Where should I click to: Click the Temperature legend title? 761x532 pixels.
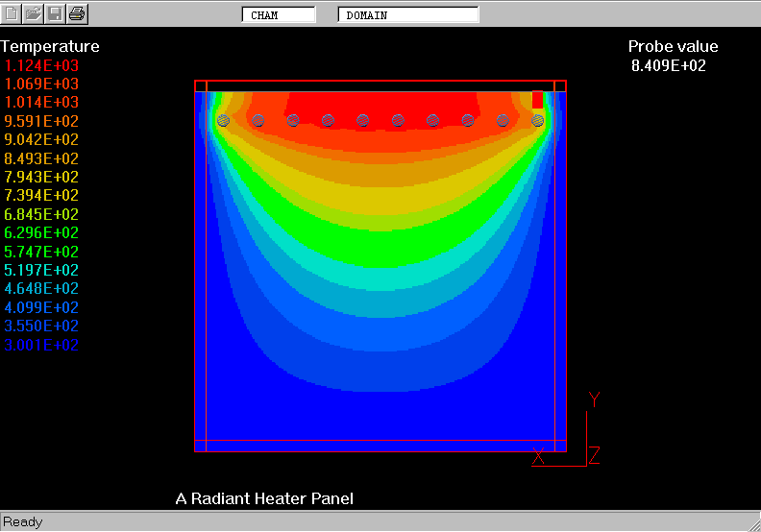(x=50, y=46)
